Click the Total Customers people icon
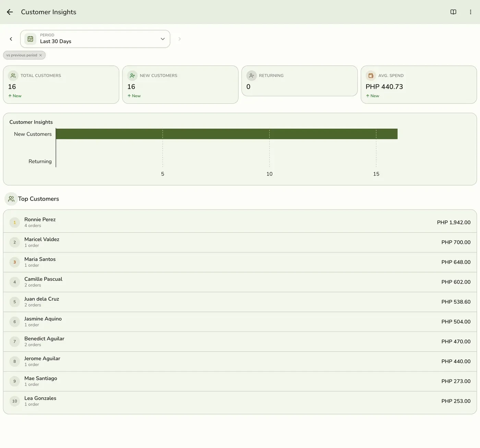Image resolution: width=480 pixels, height=448 pixels. coord(13,76)
